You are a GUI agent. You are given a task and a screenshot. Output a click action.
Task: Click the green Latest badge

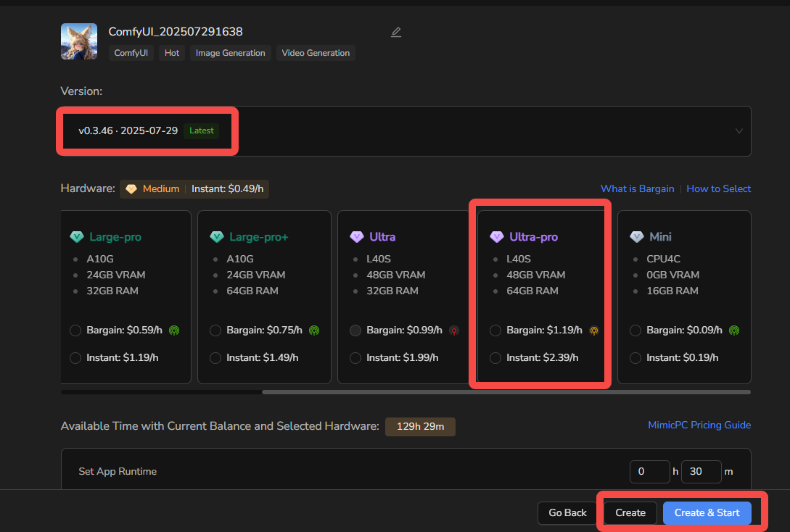click(x=202, y=131)
